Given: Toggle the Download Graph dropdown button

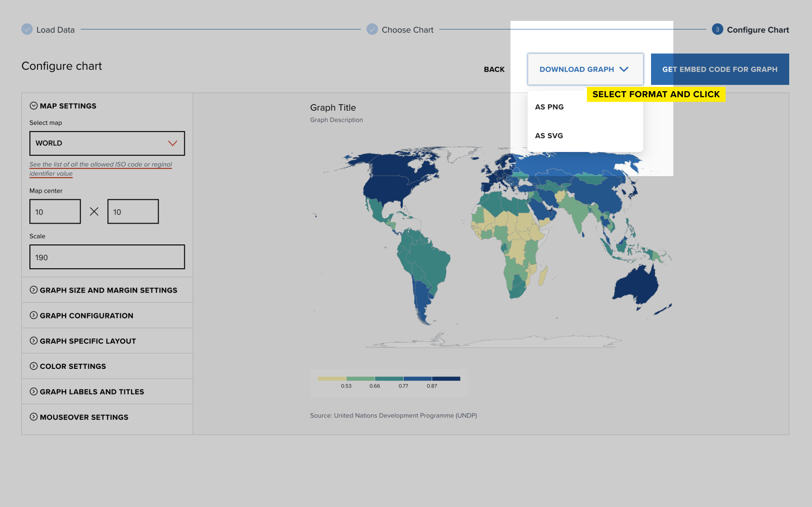Looking at the screenshot, I should pyautogui.click(x=585, y=69).
